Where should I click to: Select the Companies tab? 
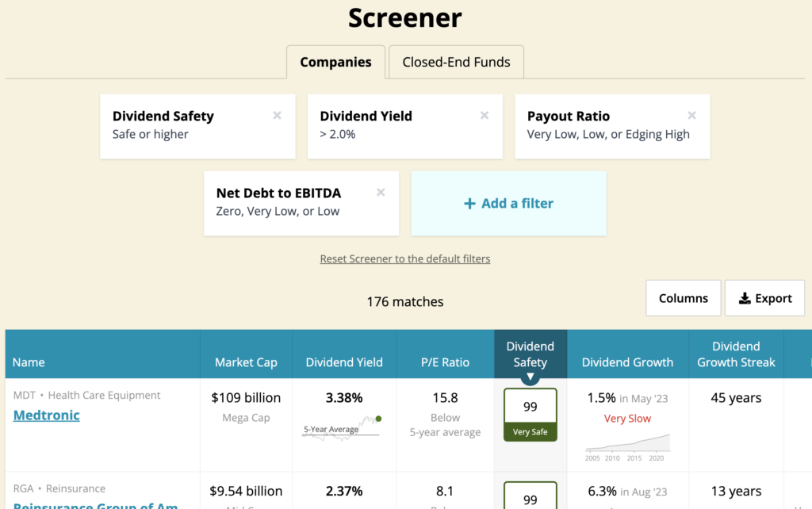pos(335,61)
